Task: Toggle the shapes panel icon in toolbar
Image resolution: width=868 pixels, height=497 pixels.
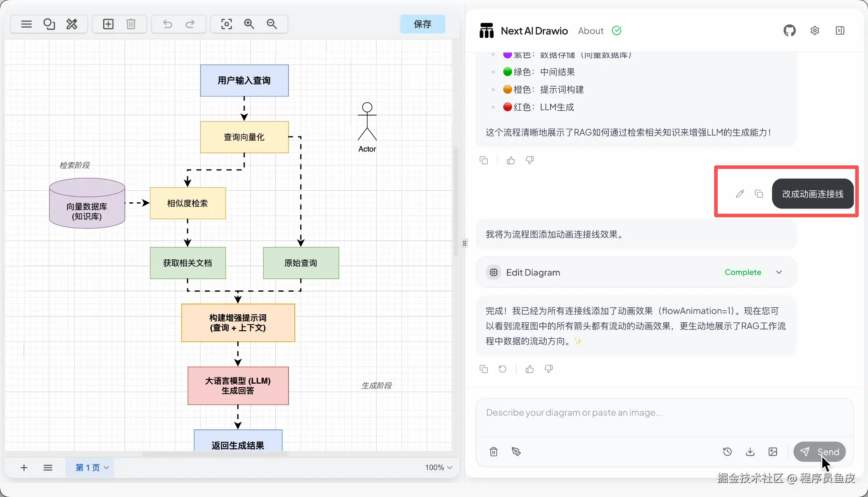Action: pos(49,24)
